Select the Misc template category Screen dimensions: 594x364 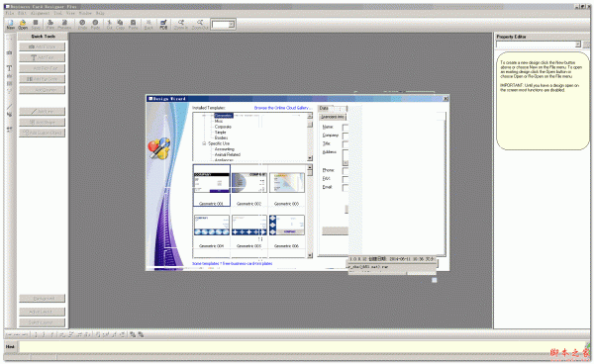(219, 121)
